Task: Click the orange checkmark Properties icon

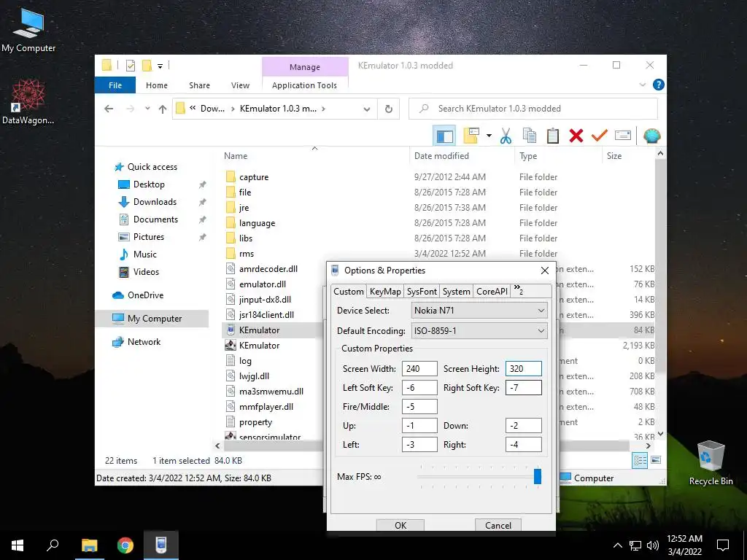Action: 600,136
